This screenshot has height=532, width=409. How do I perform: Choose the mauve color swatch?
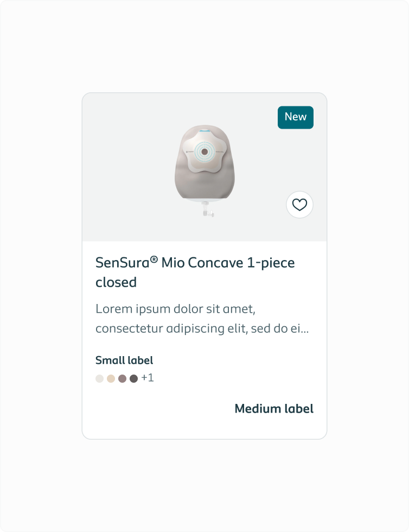122,378
